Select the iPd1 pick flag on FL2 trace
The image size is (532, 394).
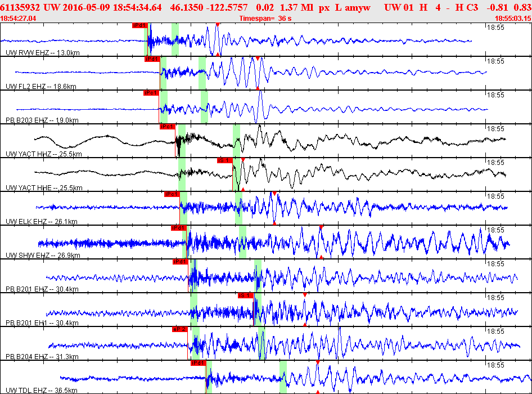tap(152, 59)
